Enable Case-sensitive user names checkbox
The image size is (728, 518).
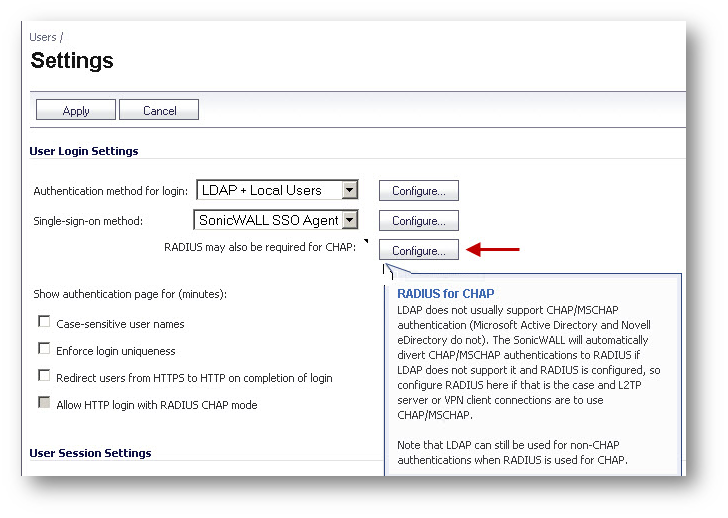(44, 322)
